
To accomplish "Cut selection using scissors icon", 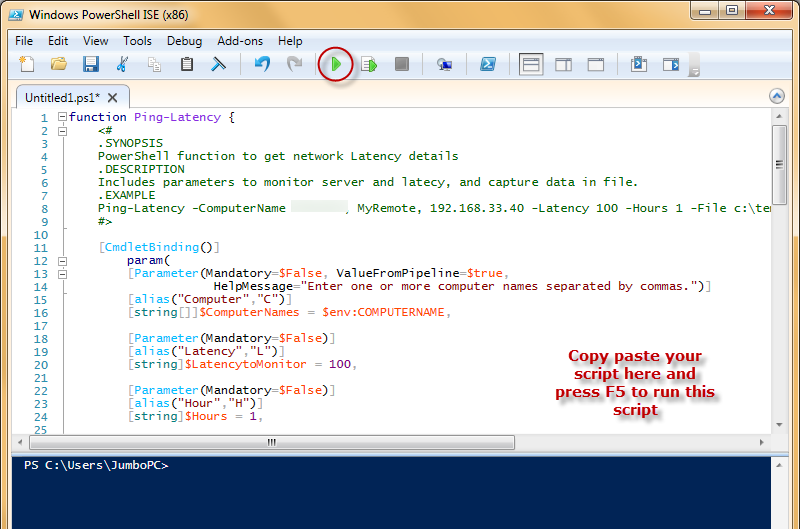I will pyautogui.click(x=122, y=64).
